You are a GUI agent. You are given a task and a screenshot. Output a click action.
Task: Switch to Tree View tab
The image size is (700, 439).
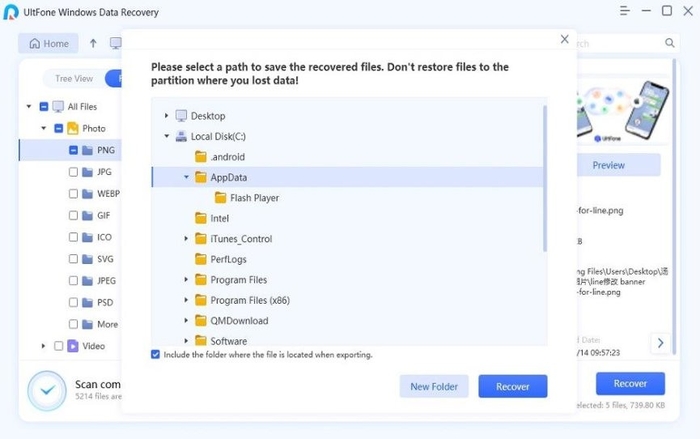point(74,79)
